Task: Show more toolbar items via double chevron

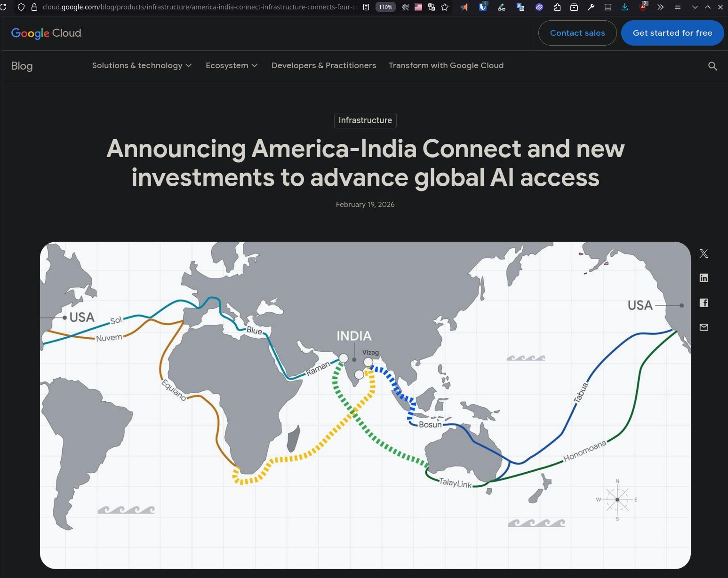Action: 660,7
